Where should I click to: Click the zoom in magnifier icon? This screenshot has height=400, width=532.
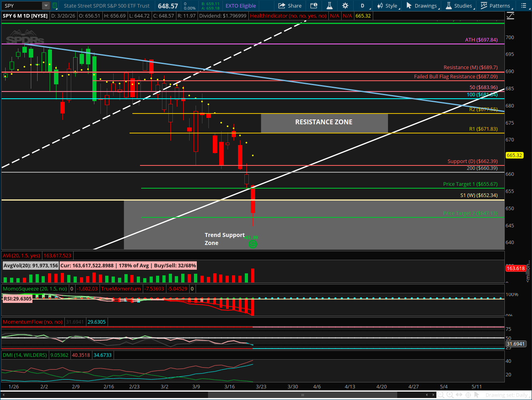(x=450, y=395)
